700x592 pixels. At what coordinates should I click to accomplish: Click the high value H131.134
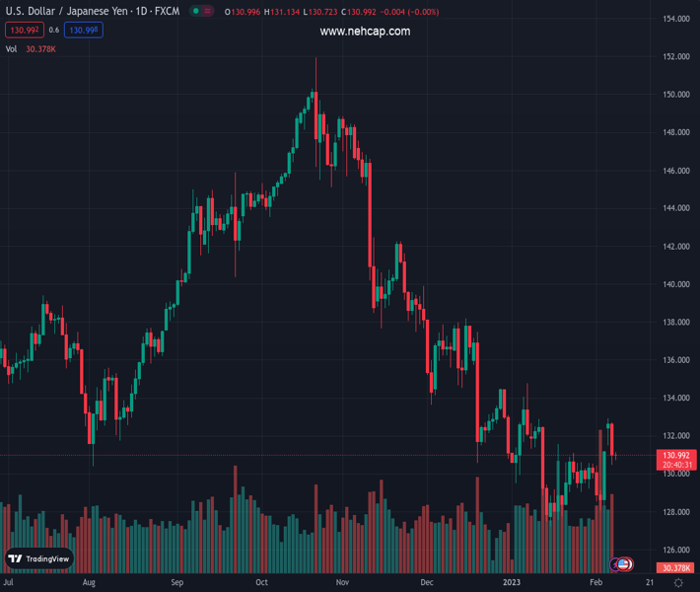tap(282, 12)
